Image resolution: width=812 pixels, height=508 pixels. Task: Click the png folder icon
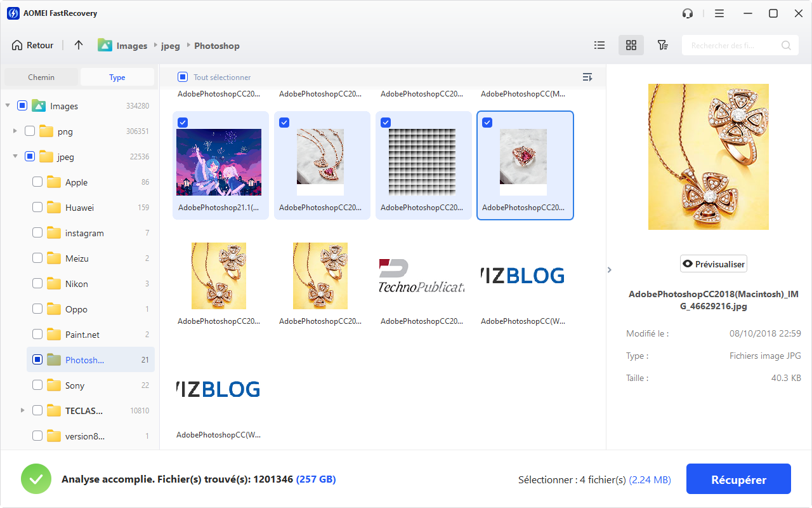[46, 131]
